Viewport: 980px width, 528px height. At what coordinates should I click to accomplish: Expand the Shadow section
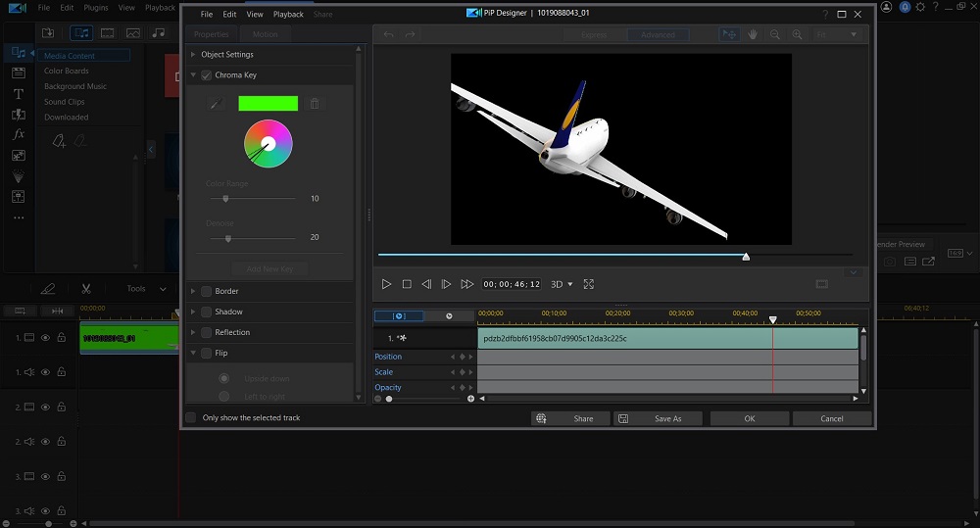[193, 312]
